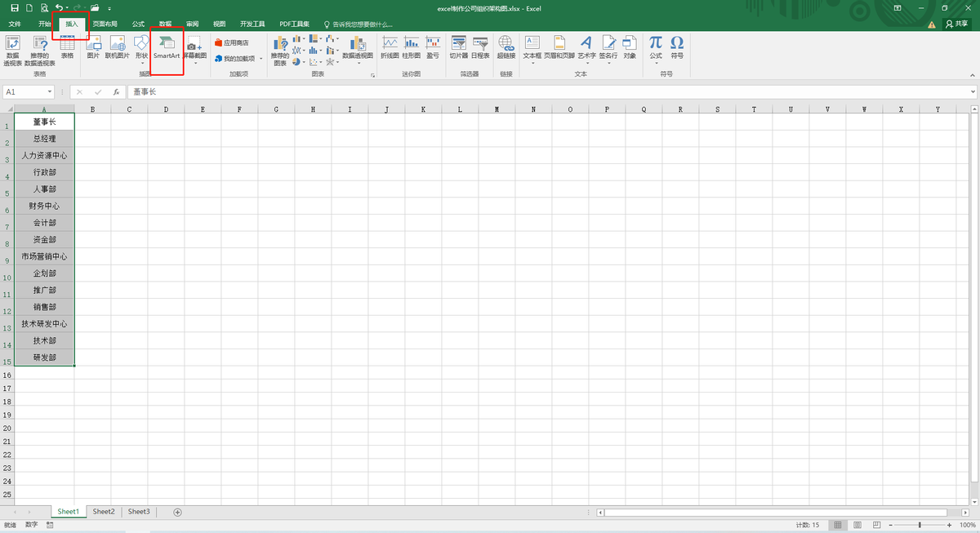Open the Charts group dialog launcher
Image resolution: width=980 pixels, height=533 pixels.
click(373, 75)
